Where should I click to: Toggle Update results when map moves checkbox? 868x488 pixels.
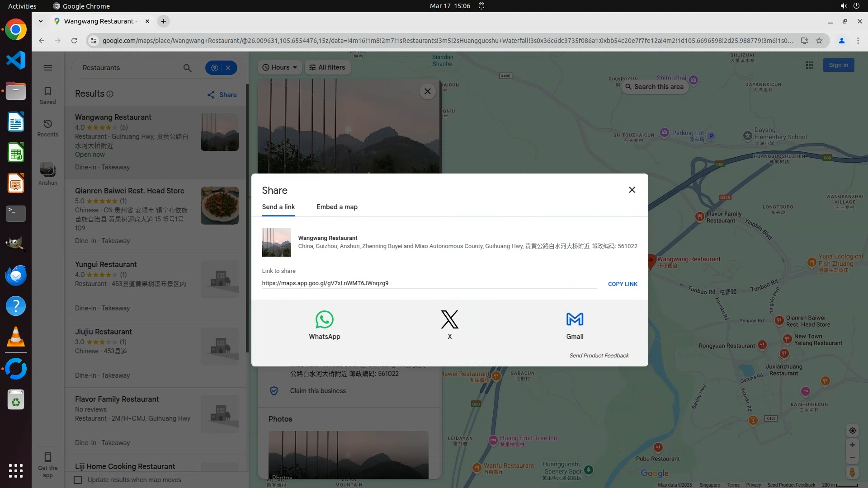[x=78, y=480]
